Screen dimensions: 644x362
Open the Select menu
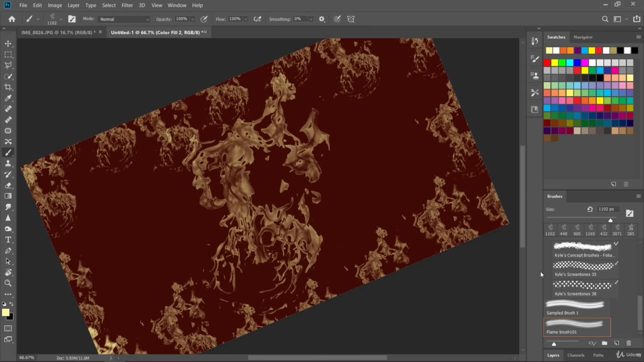(x=109, y=5)
